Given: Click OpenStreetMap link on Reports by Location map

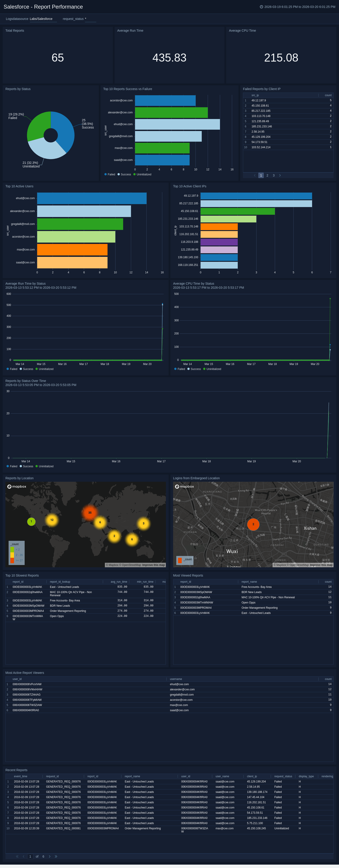Looking at the screenshot, I should [131, 565].
